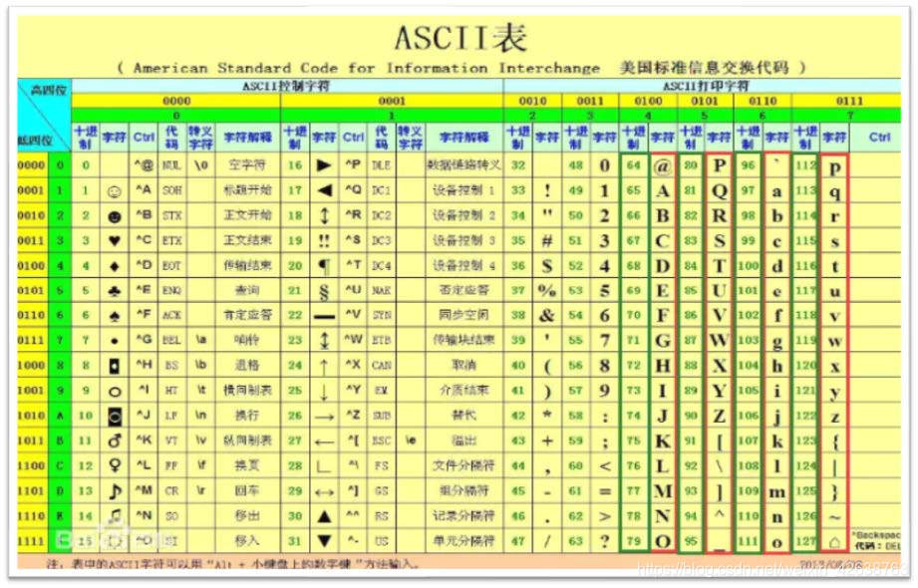The image size is (918, 588).
Task: Click the down-pointing triangle for decimal 31
Action: point(324,540)
